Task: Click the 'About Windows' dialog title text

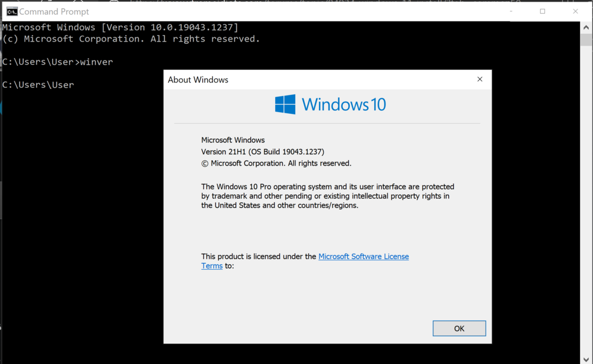Action: point(198,80)
